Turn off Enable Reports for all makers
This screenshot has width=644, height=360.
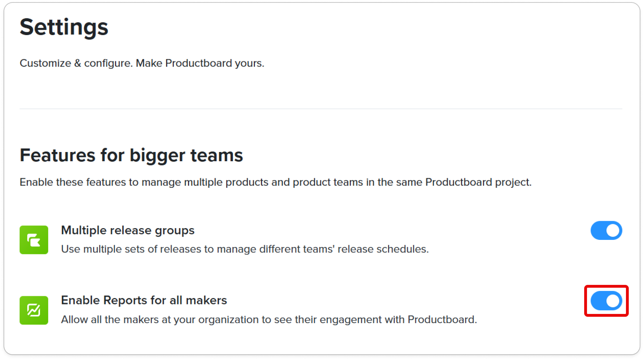click(x=606, y=301)
